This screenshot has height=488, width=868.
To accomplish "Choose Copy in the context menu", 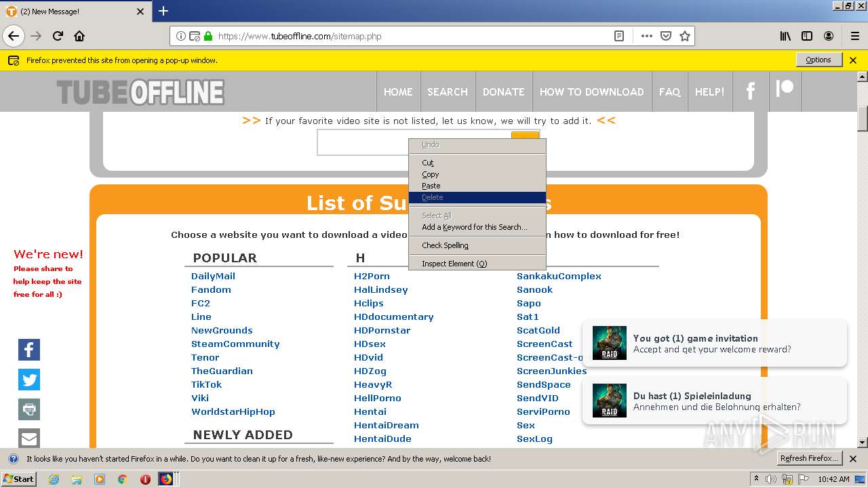I will point(477,174).
